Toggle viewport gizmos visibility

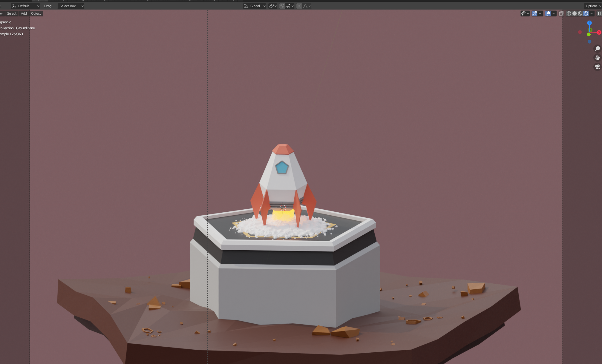click(x=534, y=13)
